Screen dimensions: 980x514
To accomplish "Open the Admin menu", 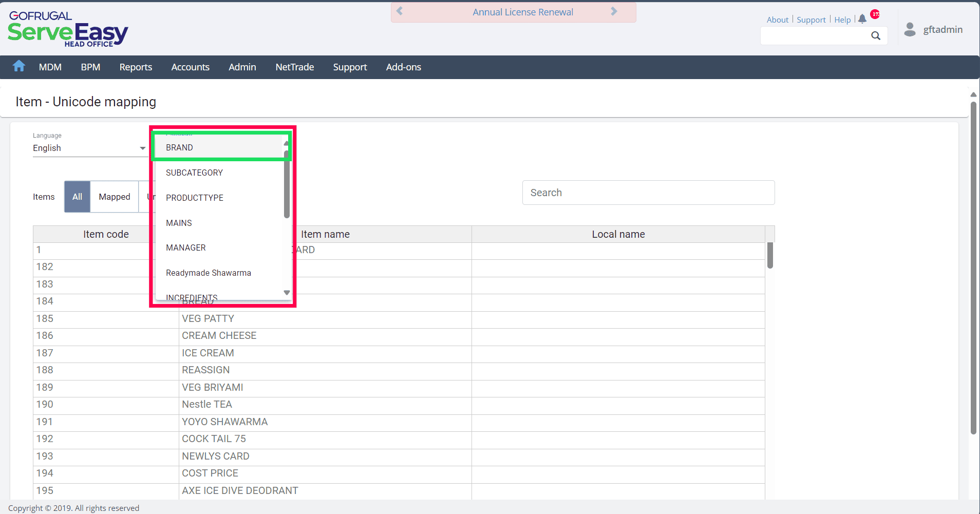I will [x=242, y=67].
